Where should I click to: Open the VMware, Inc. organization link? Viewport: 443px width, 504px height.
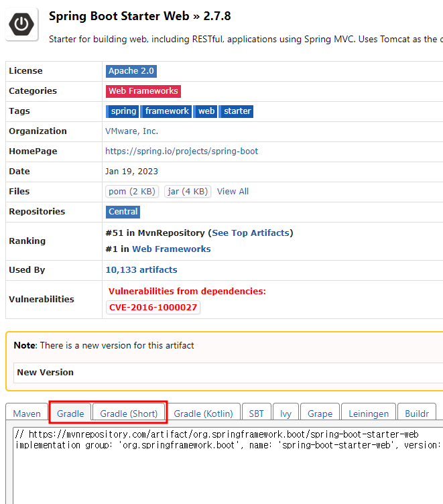132,131
